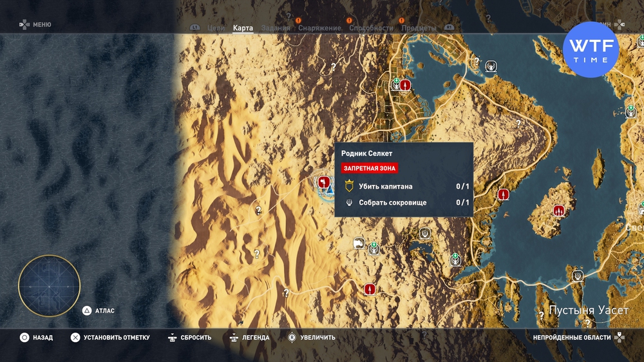The width and height of the screenshot is (644, 362).
Task: Open the Способности tab
Action: pos(371,28)
